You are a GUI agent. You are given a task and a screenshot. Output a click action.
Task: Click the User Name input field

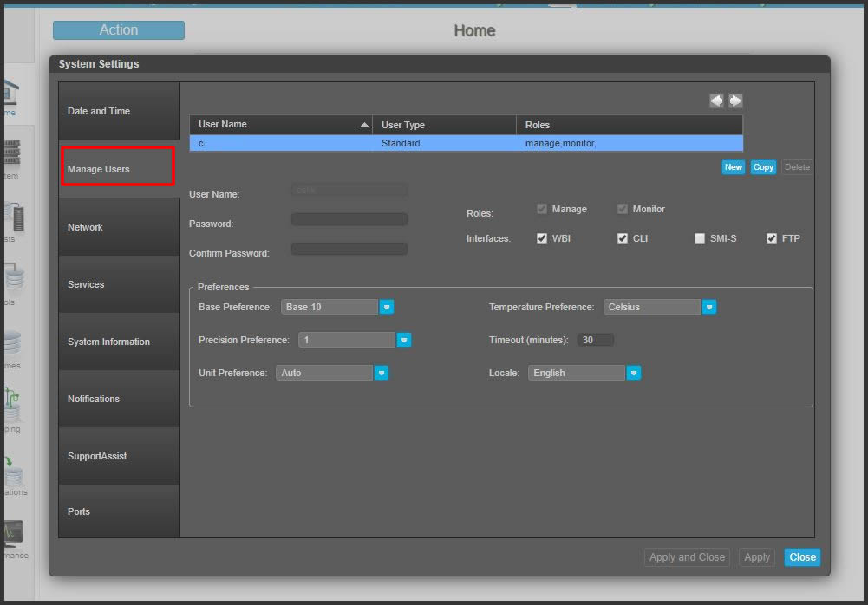[349, 191]
